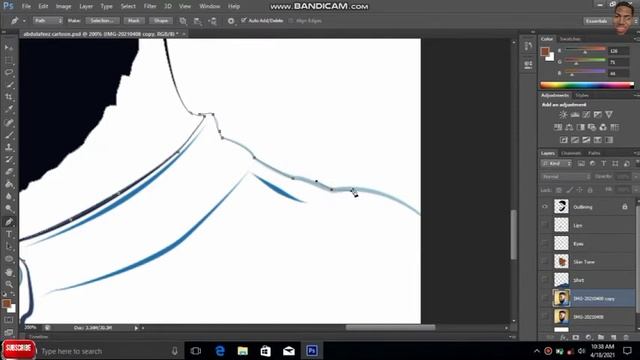Open the Path mode dropdown
640x360 pixels.
click(x=48, y=20)
